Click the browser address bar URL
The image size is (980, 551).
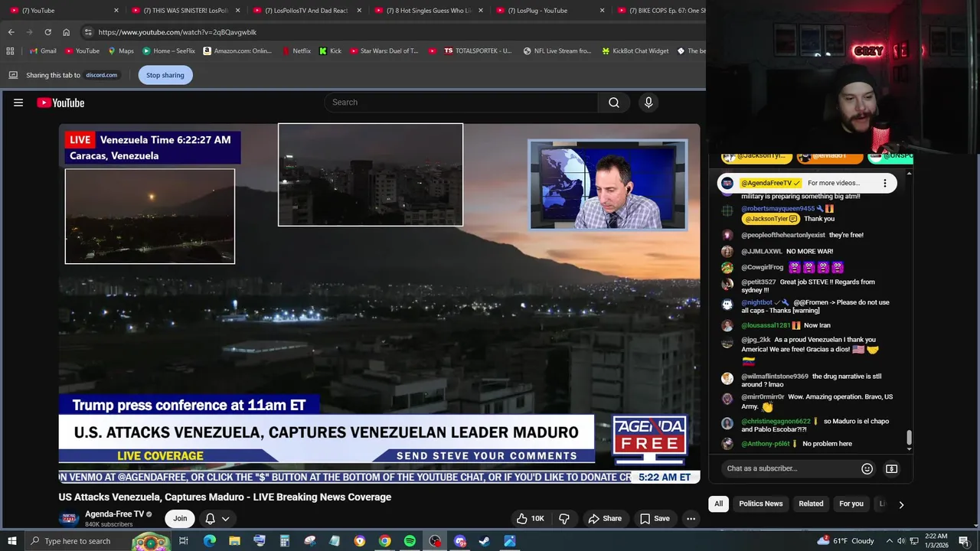178,32
